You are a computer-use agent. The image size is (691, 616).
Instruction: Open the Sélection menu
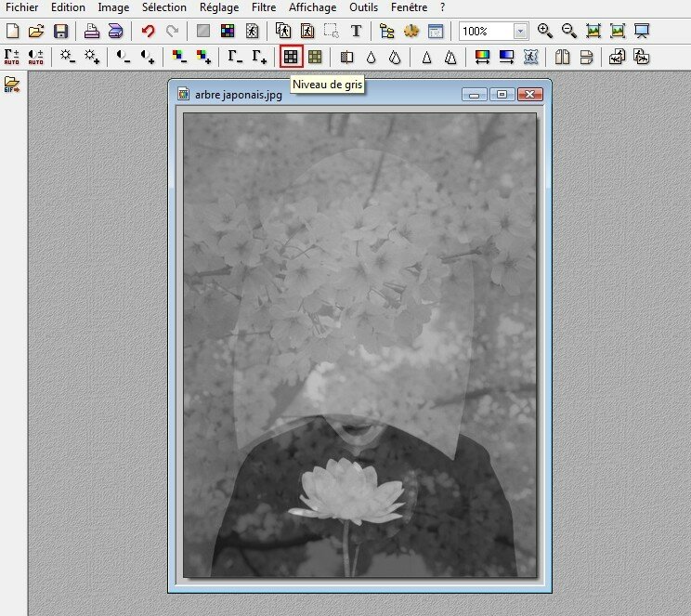[164, 7]
